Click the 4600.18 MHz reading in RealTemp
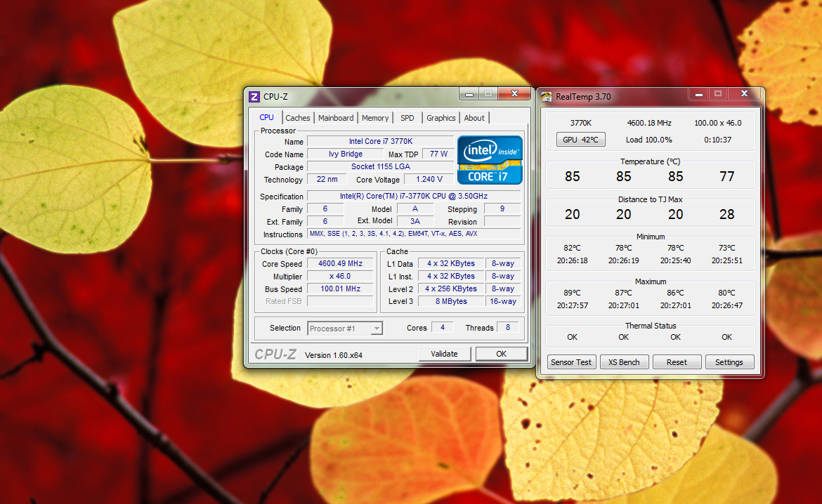This screenshot has width=822, height=504. (649, 123)
